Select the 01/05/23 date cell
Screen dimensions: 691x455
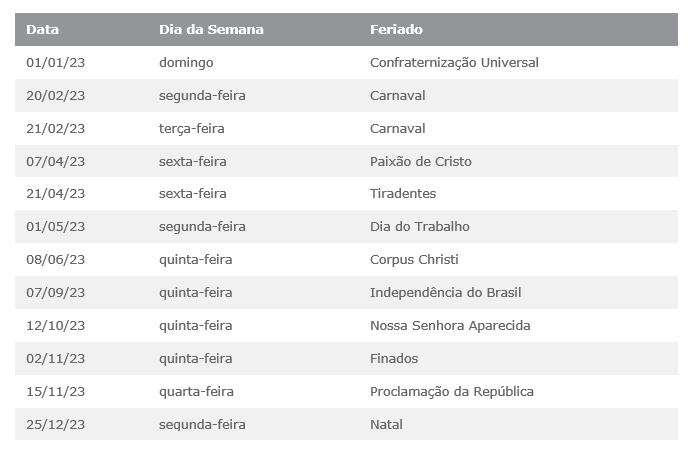pyautogui.click(x=56, y=227)
